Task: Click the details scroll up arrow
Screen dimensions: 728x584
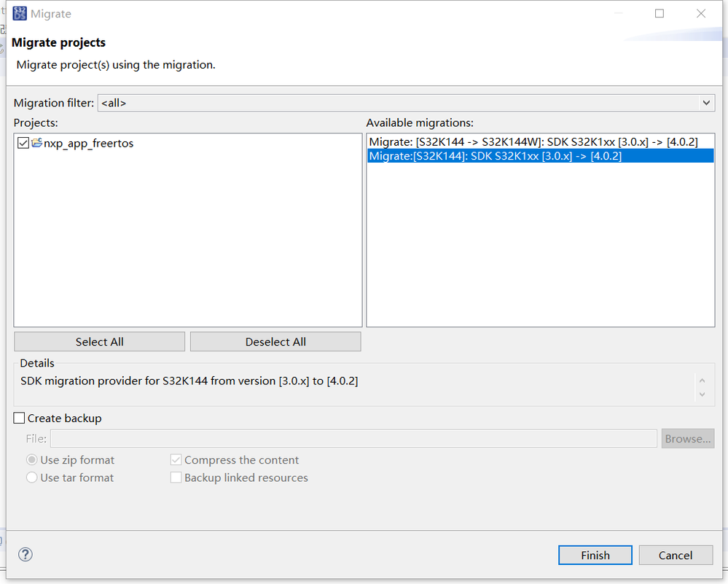Action: click(x=702, y=380)
